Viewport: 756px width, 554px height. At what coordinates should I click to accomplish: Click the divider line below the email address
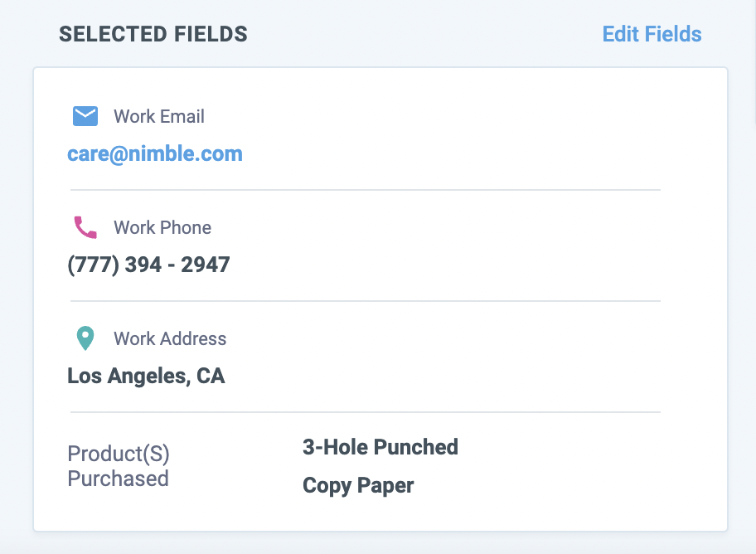365,190
